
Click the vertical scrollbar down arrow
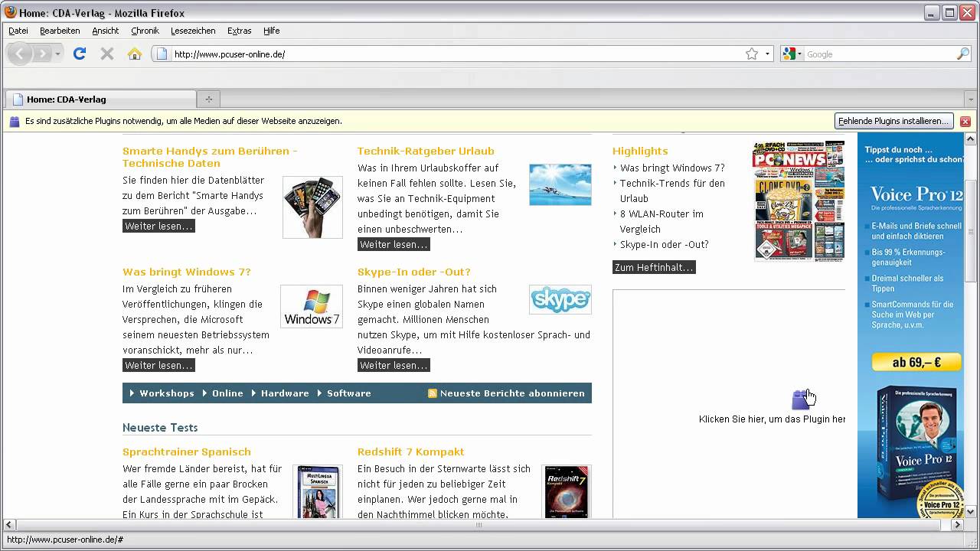pos(971,512)
